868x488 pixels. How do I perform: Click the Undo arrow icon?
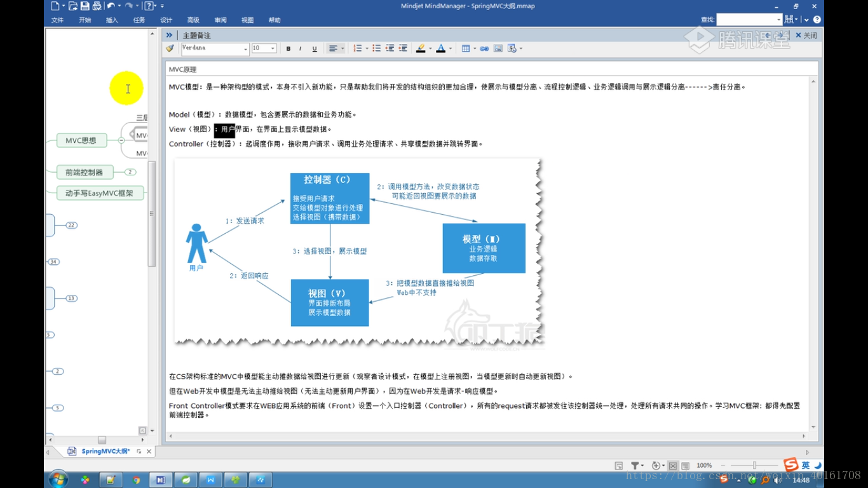coord(111,6)
